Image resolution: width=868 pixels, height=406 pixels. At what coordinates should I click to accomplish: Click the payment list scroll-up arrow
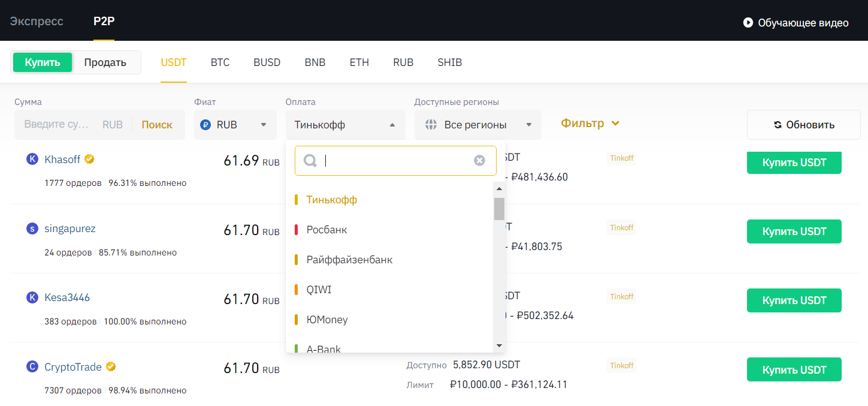[499, 189]
